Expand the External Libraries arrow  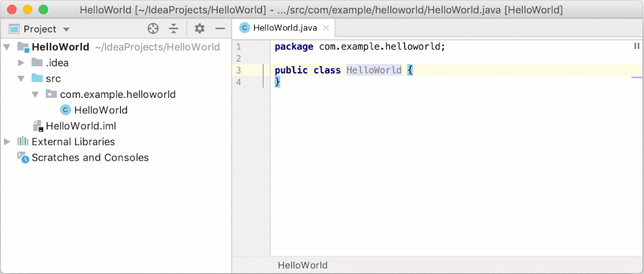click(7, 141)
